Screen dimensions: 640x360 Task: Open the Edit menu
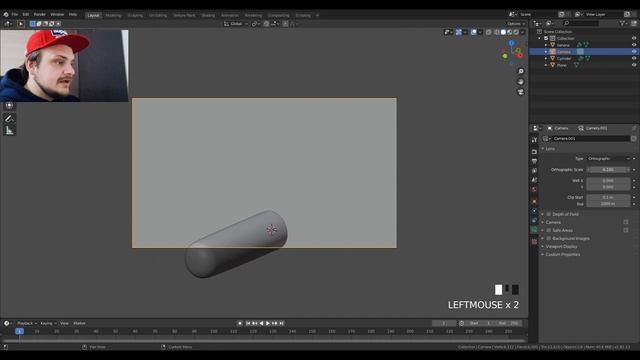pyautogui.click(x=26, y=14)
